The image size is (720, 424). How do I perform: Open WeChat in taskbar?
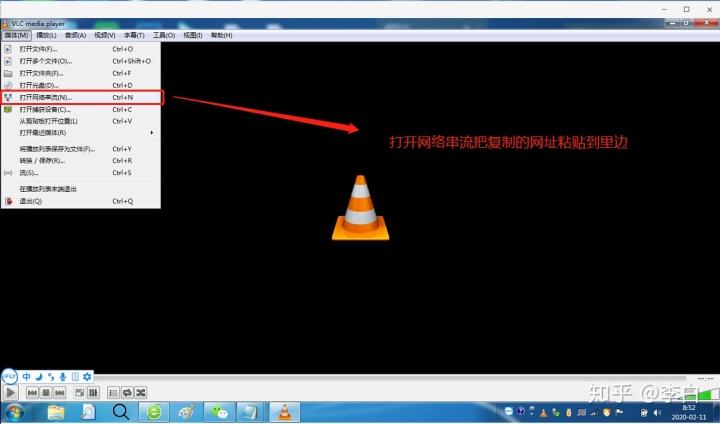pos(219,412)
